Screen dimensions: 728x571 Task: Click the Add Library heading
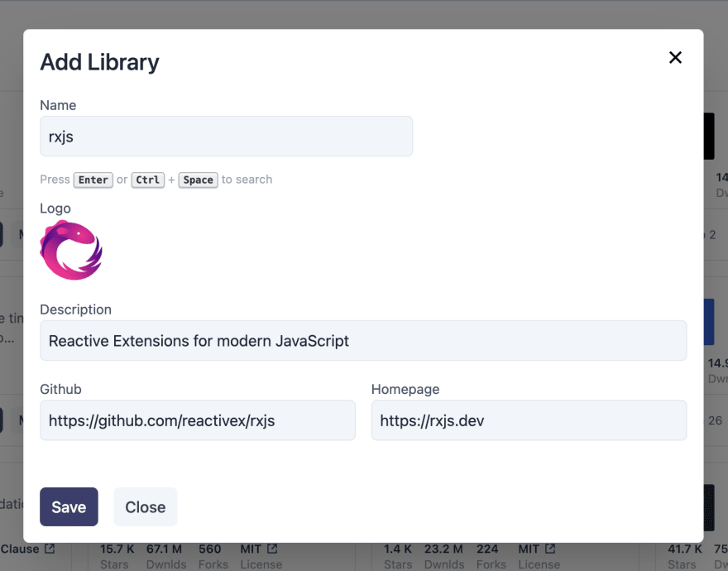[x=99, y=62]
